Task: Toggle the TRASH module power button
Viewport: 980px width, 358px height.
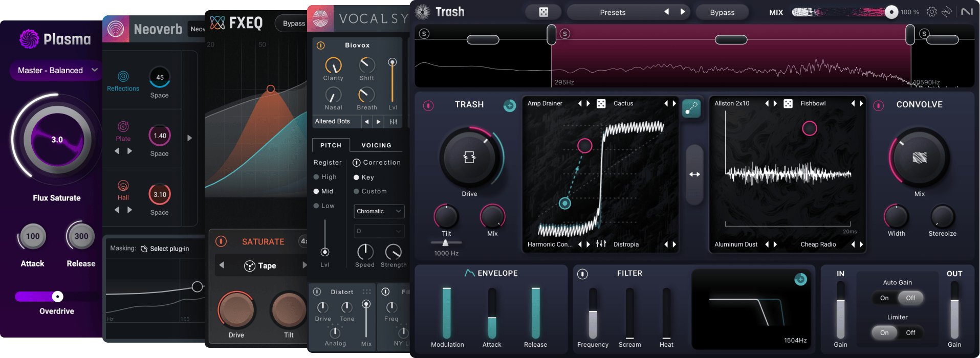Action: point(428,105)
